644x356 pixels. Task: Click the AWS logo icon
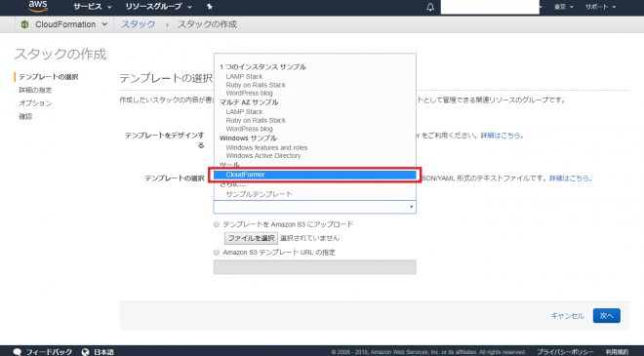pyautogui.click(x=38, y=6)
